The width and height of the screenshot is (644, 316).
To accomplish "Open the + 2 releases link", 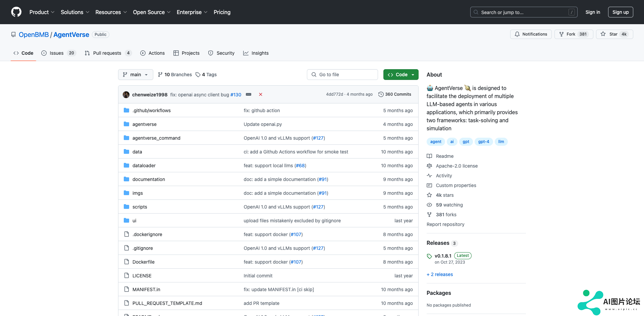I will click(440, 274).
